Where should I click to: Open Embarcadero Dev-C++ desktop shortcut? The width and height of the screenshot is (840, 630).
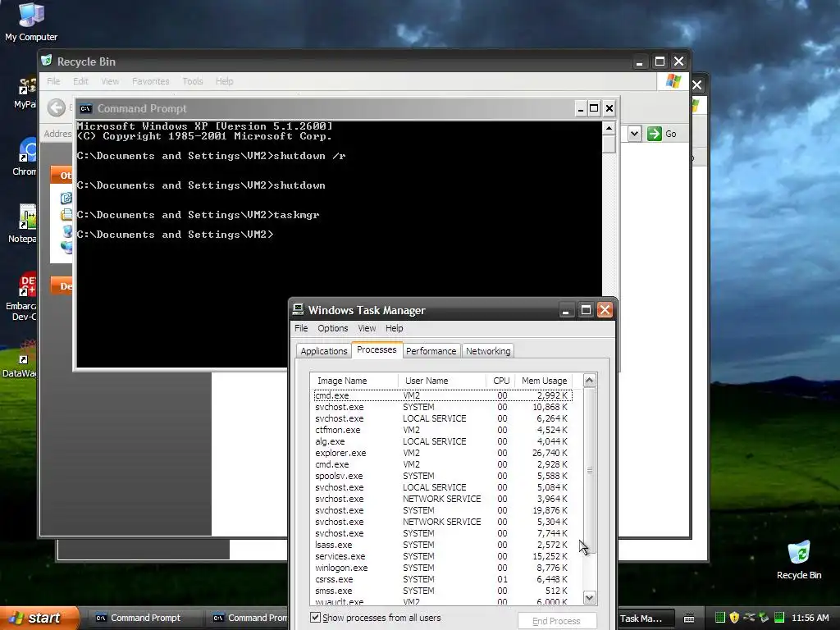[x=21, y=296]
